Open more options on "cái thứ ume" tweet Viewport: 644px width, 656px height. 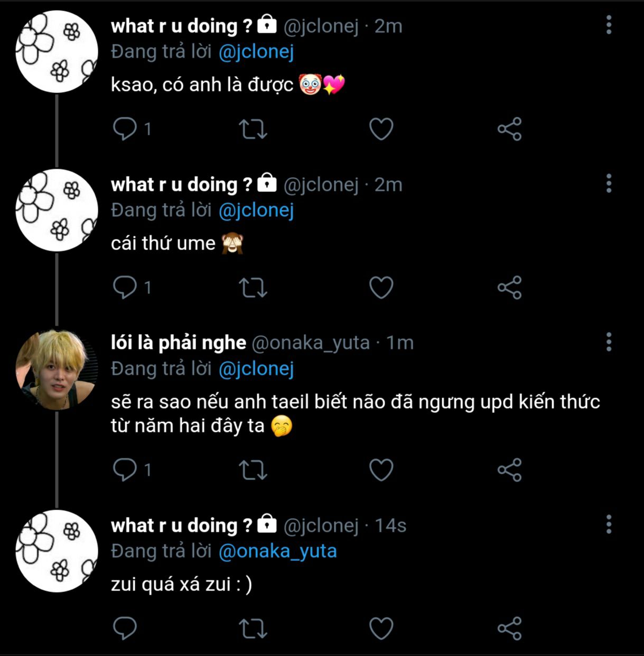point(609,183)
